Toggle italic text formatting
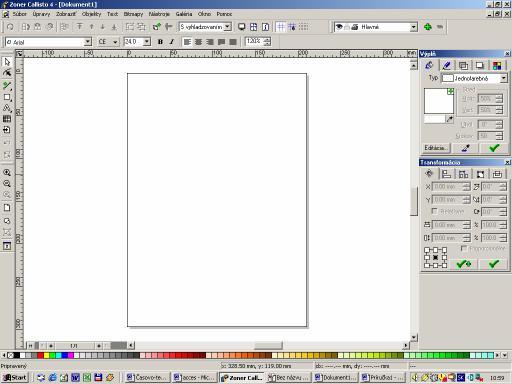Image resolution: width=512 pixels, height=384 pixels. point(172,42)
